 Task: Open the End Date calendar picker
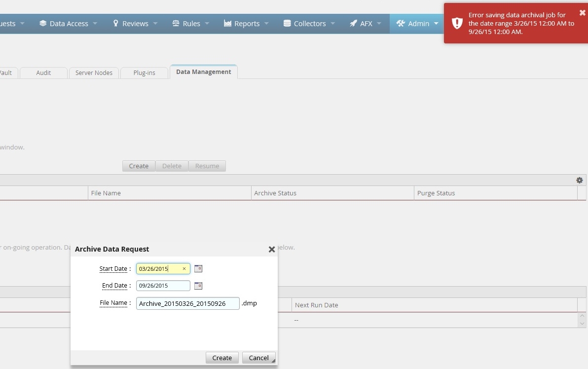(x=198, y=286)
